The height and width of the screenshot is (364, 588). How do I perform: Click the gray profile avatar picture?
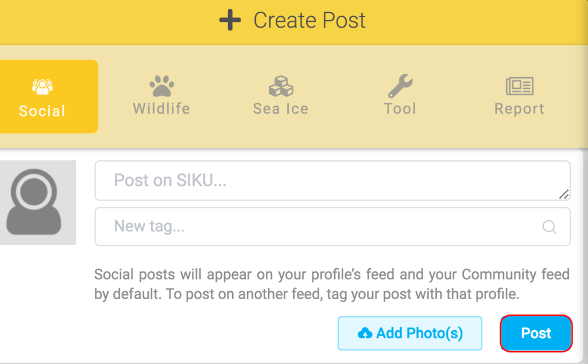34,203
